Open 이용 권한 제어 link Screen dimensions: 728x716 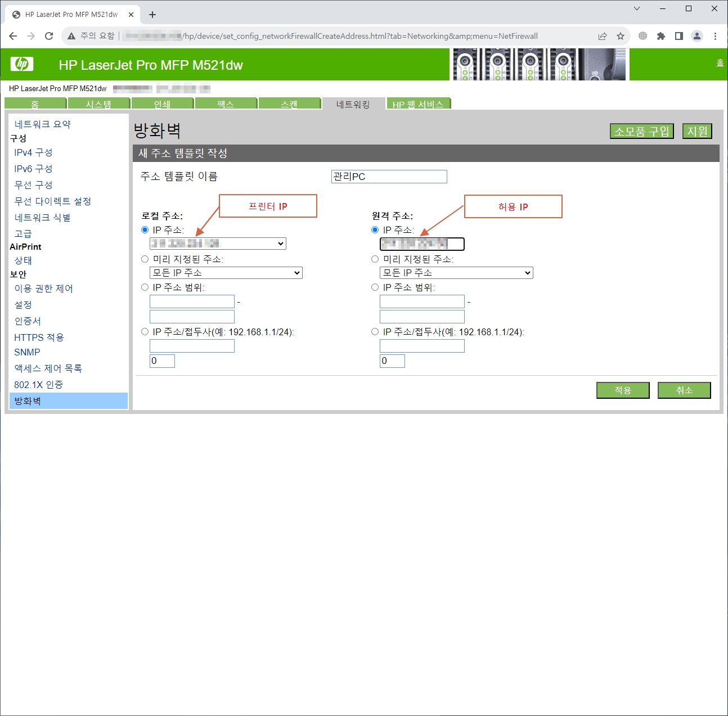(x=44, y=289)
